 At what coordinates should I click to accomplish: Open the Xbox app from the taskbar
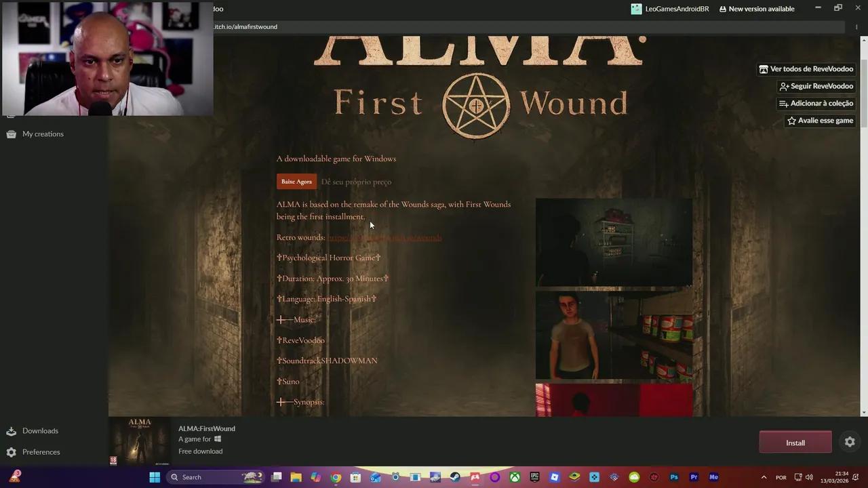(515, 477)
